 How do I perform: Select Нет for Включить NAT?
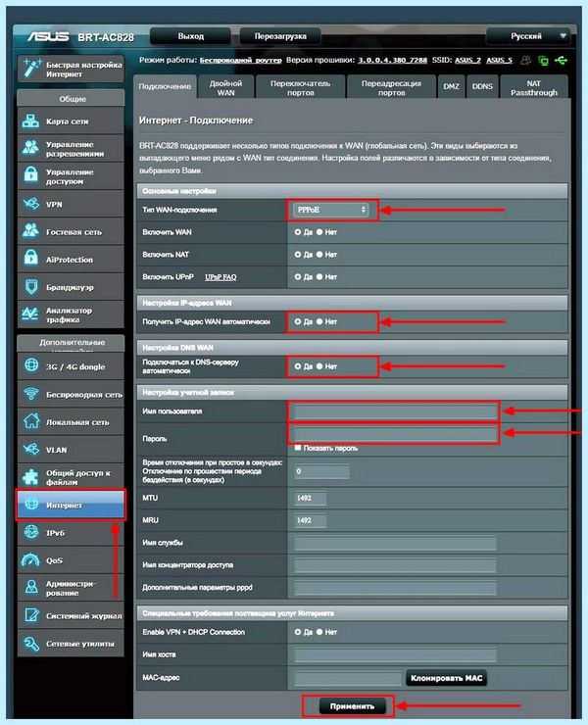coord(319,255)
